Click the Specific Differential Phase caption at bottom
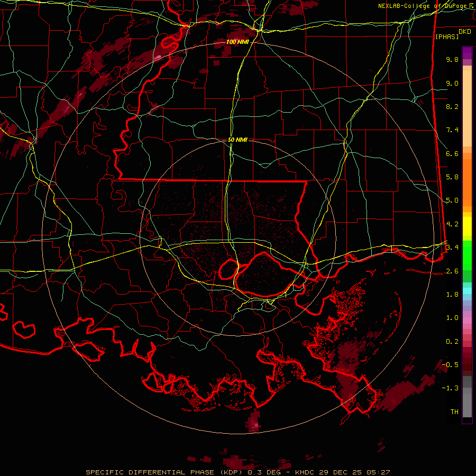476x476 pixels. coord(237,472)
